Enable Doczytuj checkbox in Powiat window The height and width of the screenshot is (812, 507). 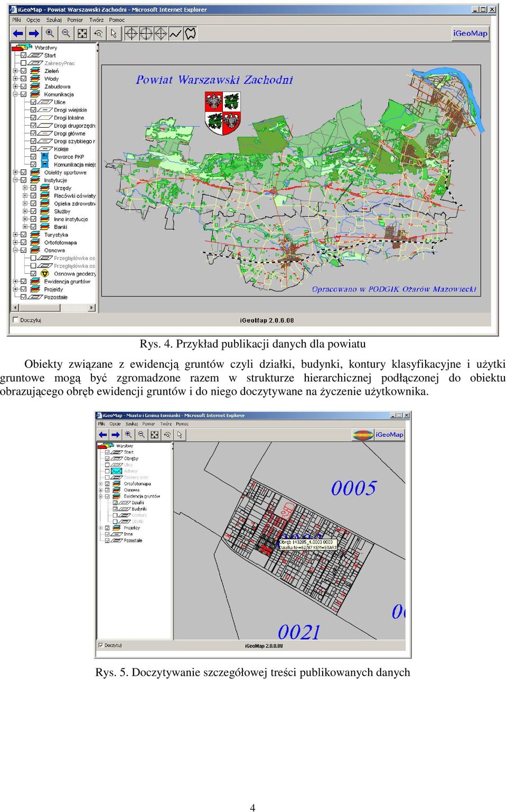tap(15, 320)
